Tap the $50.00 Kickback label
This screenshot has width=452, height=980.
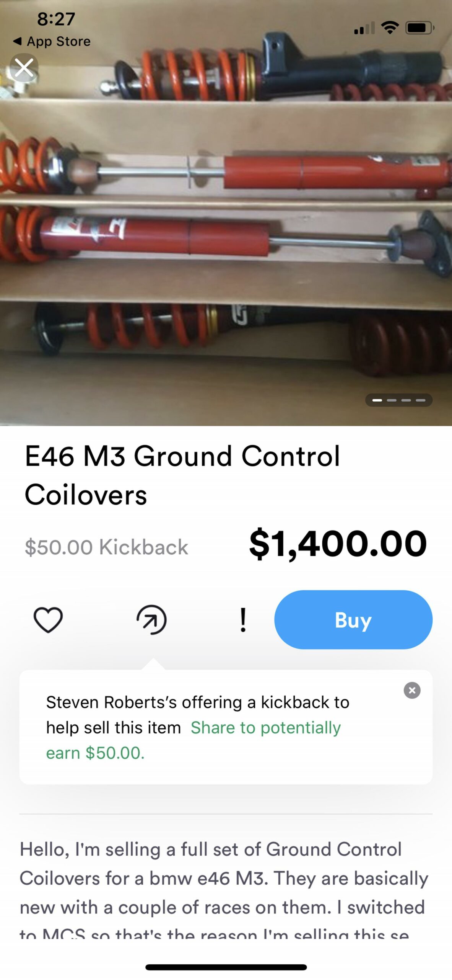pyautogui.click(x=106, y=547)
